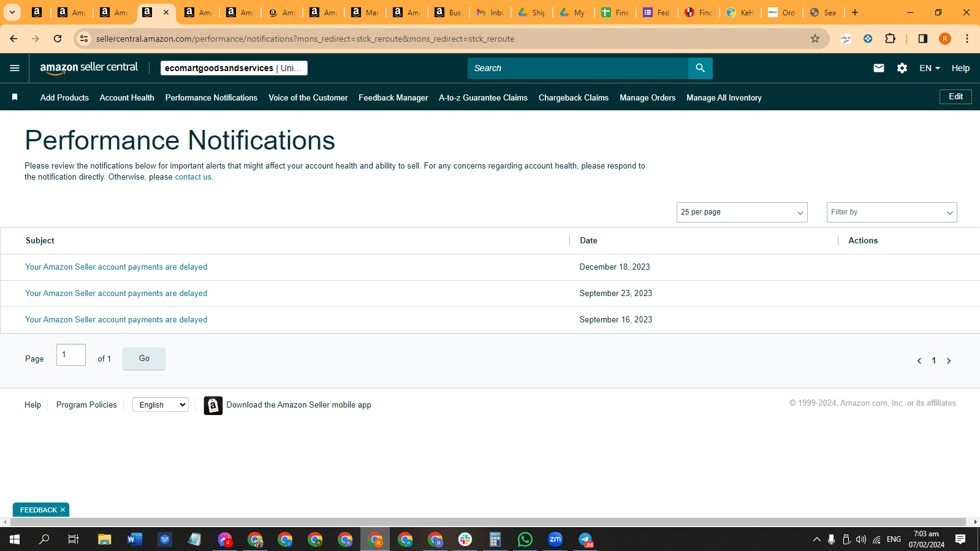Open Telegram from the taskbar
The image size is (980, 551).
[585, 539]
